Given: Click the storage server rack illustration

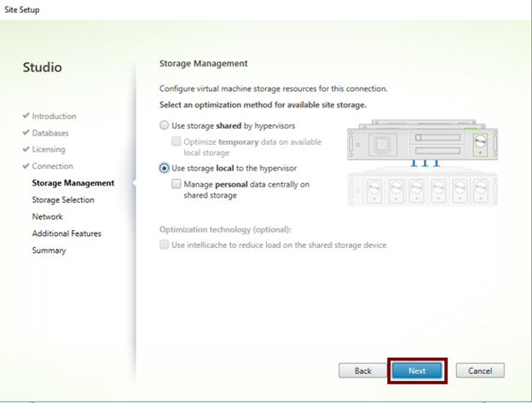Looking at the screenshot, I should pyautogui.click(x=422, y=163).
